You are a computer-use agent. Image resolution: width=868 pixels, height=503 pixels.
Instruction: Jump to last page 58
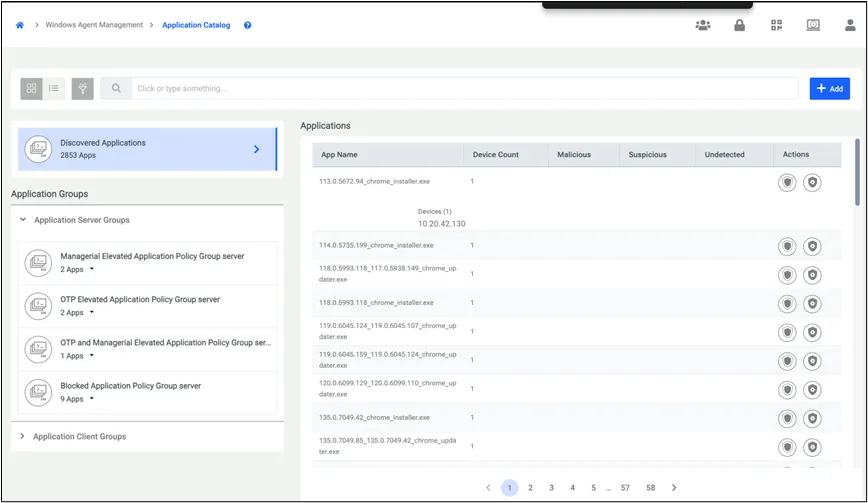tap(650, 488)
